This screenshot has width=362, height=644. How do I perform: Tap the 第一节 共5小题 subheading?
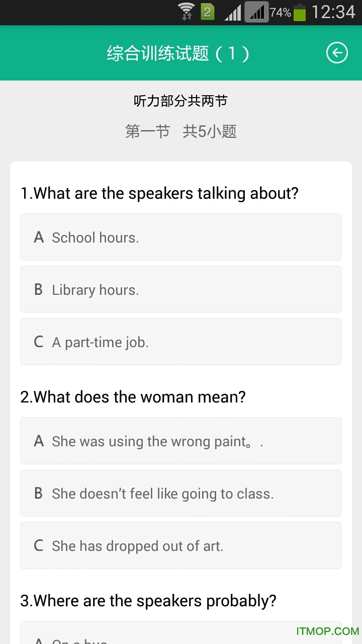[x=180, y=132]
